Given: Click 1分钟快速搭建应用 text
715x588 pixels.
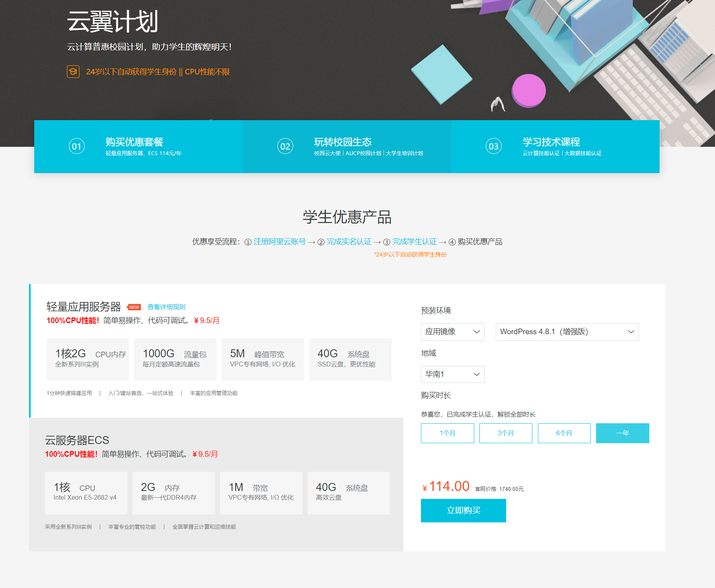Looking at the screenshot, I should (x=69, y=393).
